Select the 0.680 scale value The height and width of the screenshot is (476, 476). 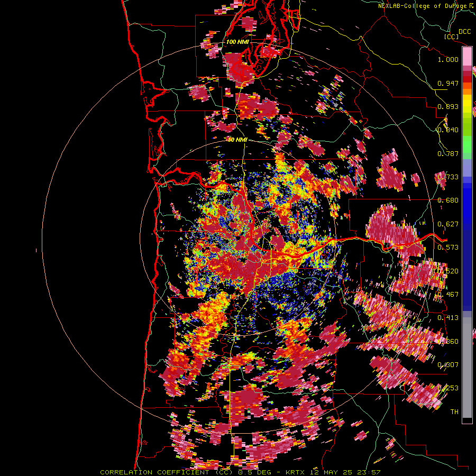tap(448, 200)
